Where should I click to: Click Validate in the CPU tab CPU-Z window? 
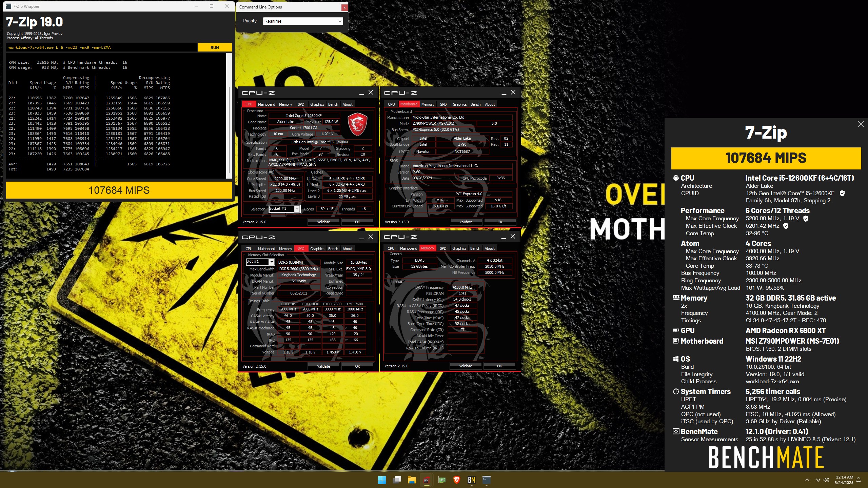click(323, 222)
